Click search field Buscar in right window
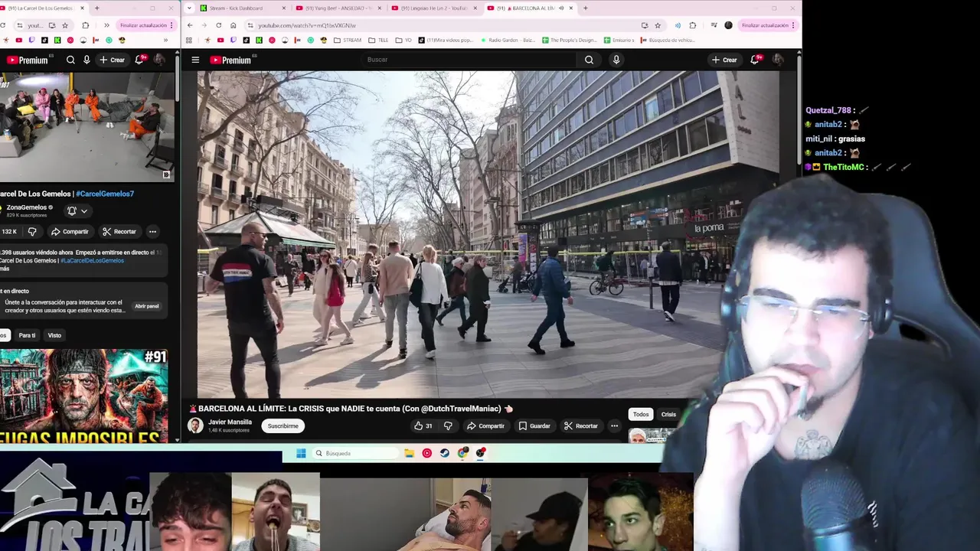This screenshot has width=980, height=551. tap(467, 60)
